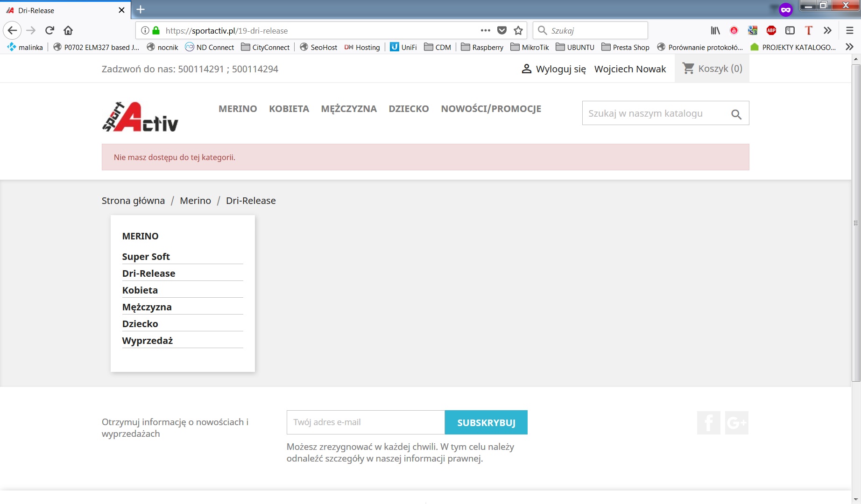The image size is (861, 504).
Task: Open the malinka bookmark
Action: click(x=25, y=47)
